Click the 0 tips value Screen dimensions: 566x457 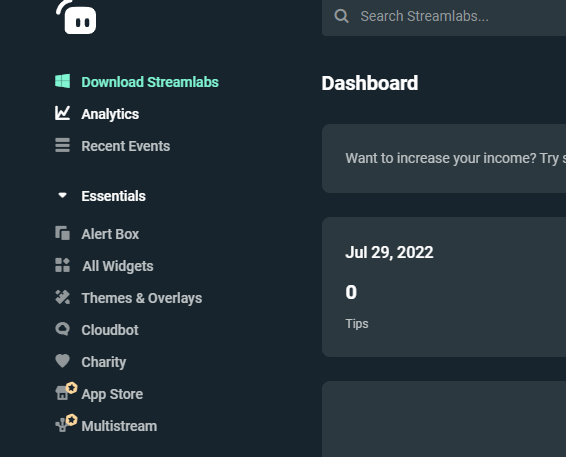tap(351, 292)
